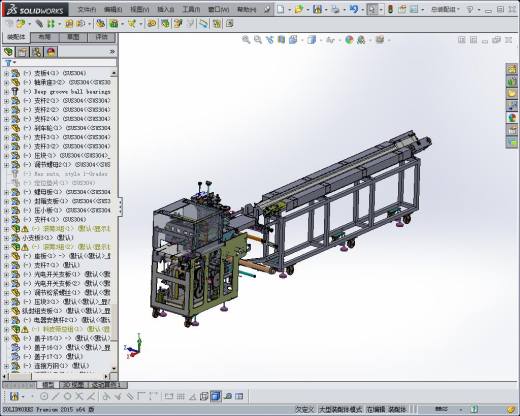Click the 大型装配体模式 status bar label
The image size is (520, 416).
point(340,409)
